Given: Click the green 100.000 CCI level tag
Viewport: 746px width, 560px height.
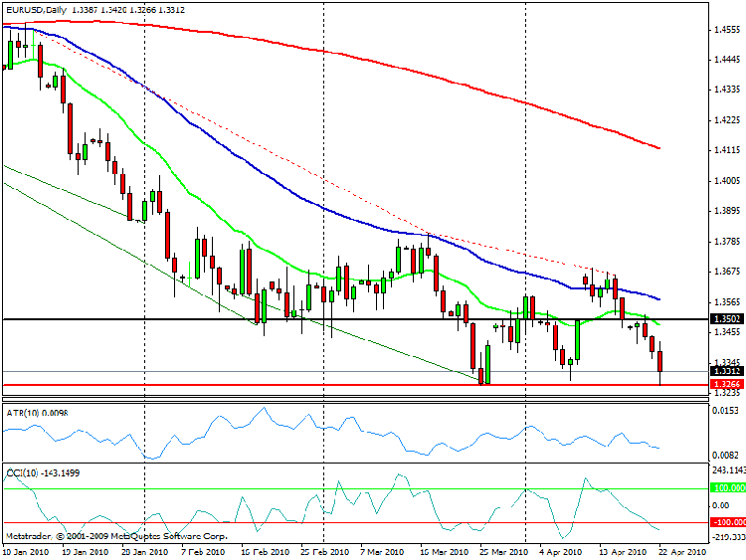Looking at the screenshot, I should tap(727, 488).
